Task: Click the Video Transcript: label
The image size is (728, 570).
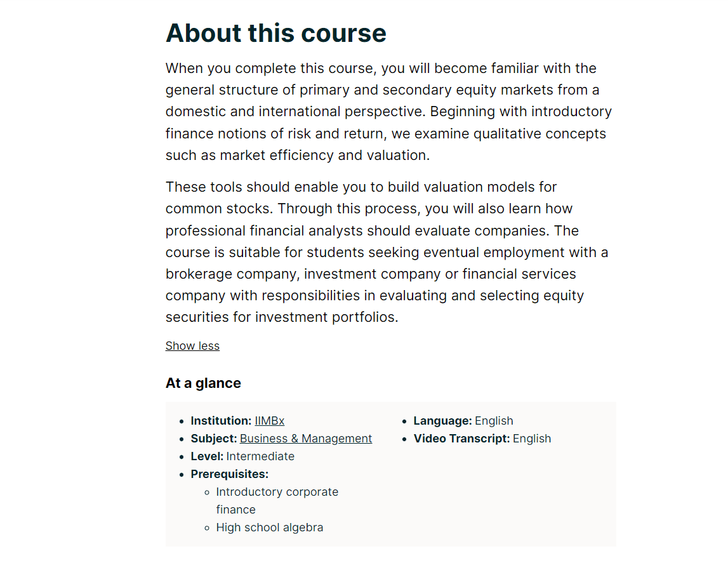Action: tap(461, 439)
